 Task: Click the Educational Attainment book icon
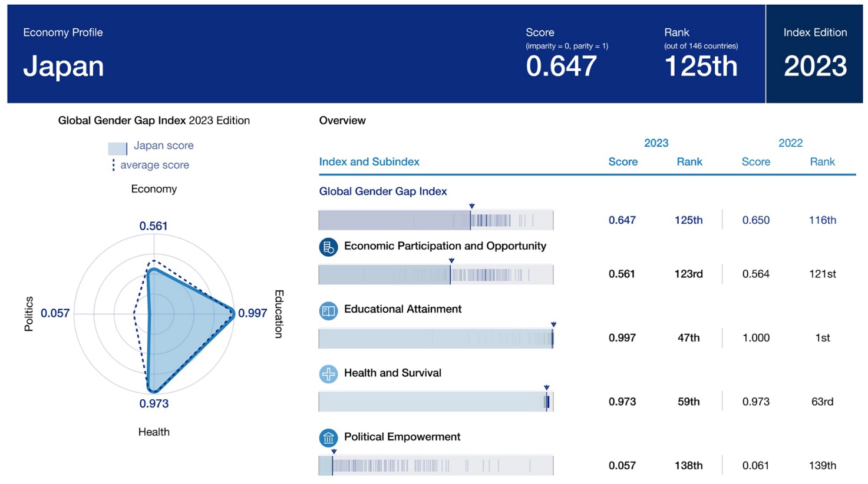coord(328,310)
